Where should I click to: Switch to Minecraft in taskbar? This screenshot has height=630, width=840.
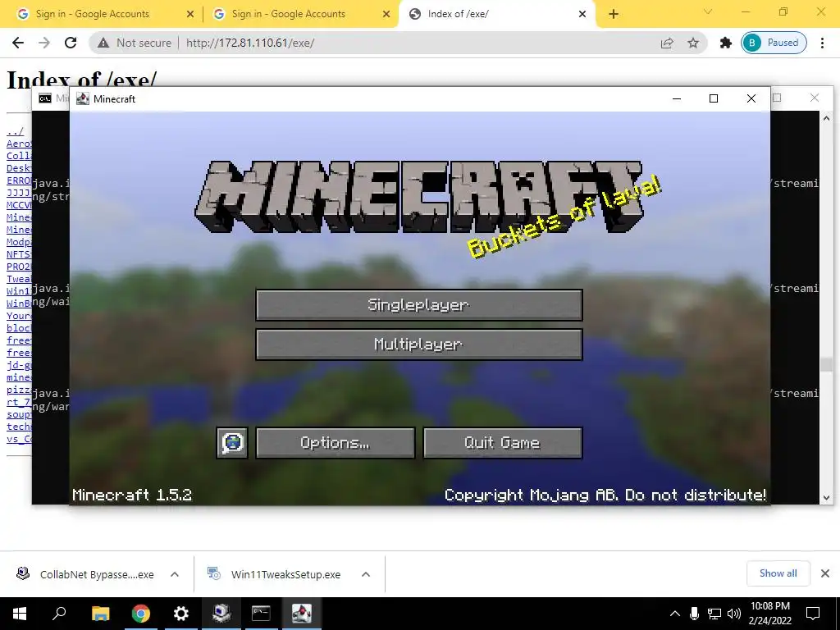302,614
